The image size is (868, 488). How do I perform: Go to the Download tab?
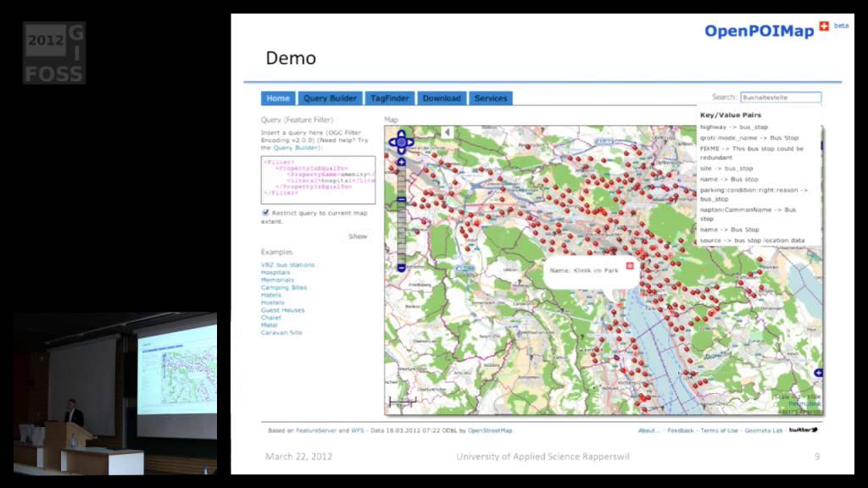tap(442, 98)
